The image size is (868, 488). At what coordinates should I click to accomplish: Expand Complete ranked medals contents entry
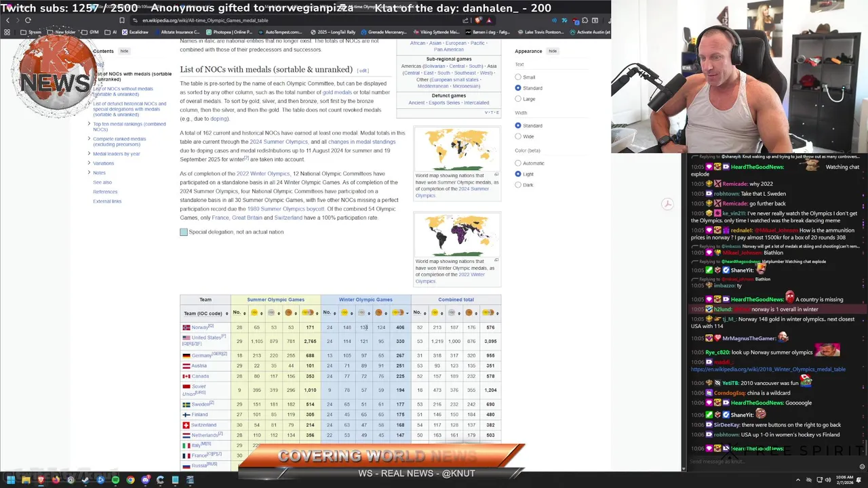point(89,139)
